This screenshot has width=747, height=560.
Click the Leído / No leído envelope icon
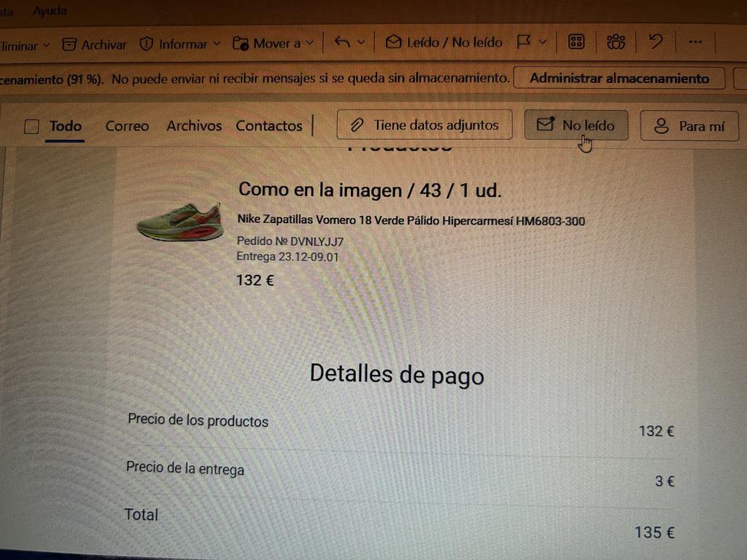click(393, 42)
